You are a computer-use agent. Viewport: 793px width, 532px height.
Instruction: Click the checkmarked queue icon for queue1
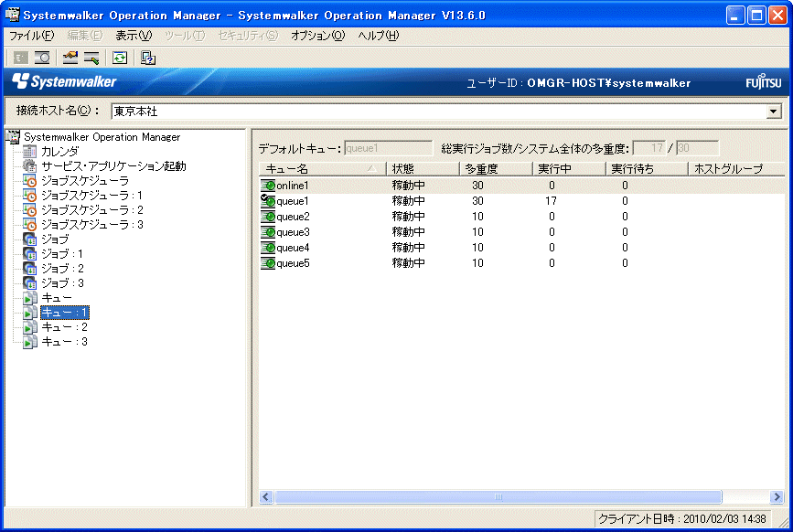coord(268,201)
